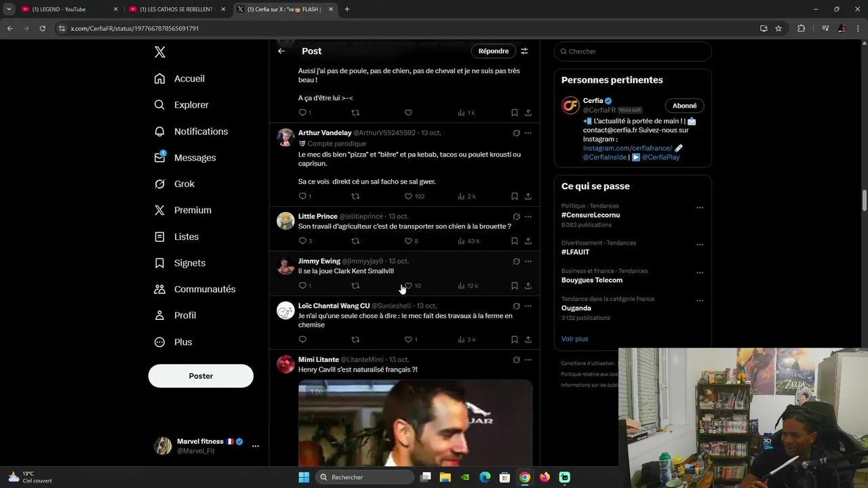Open Premium in sidebar
868x488 pixels.
pyautogui.click(x=183, y=210)
